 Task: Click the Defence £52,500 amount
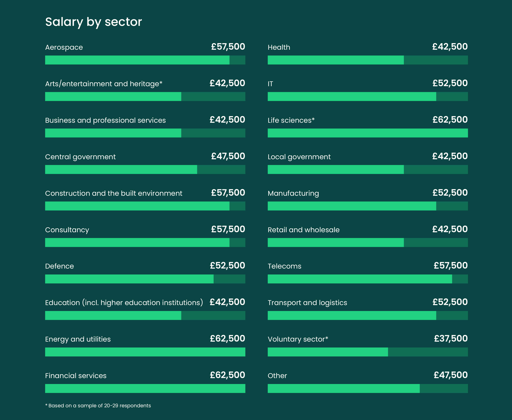tap(228, 266)
